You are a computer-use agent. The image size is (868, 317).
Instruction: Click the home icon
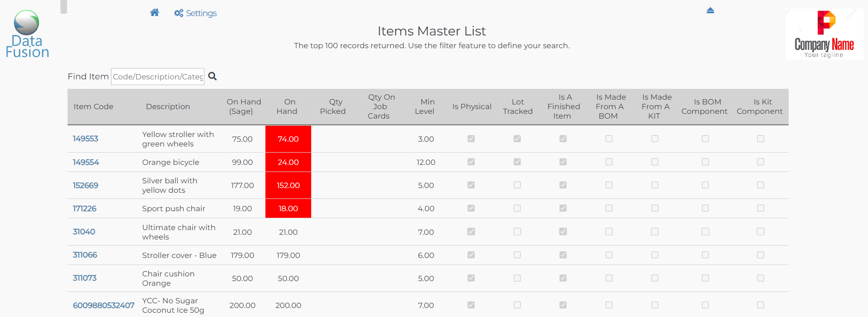[x=154, y=13]
